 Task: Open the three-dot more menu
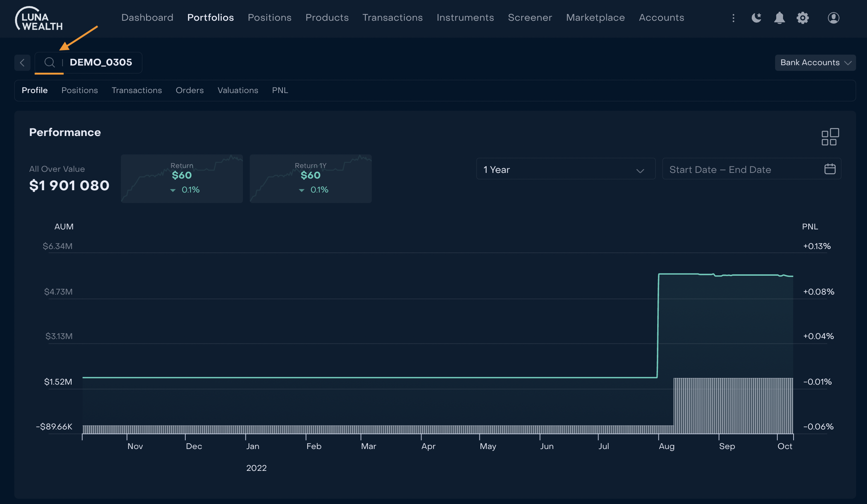[733, 18]
